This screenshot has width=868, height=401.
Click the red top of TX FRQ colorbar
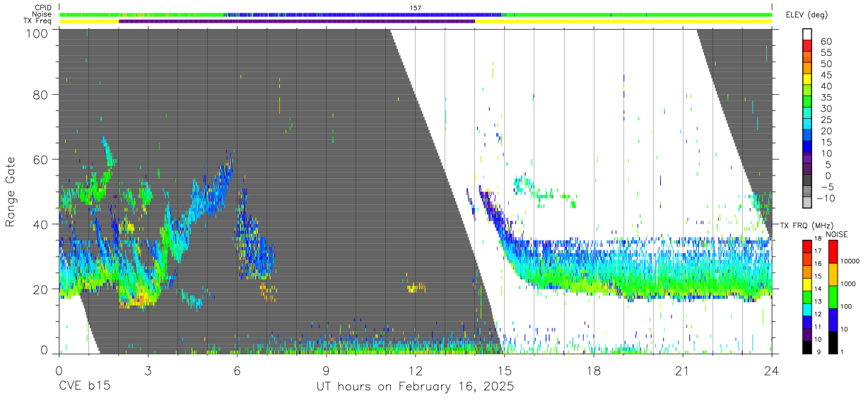[x=808, y=245]
